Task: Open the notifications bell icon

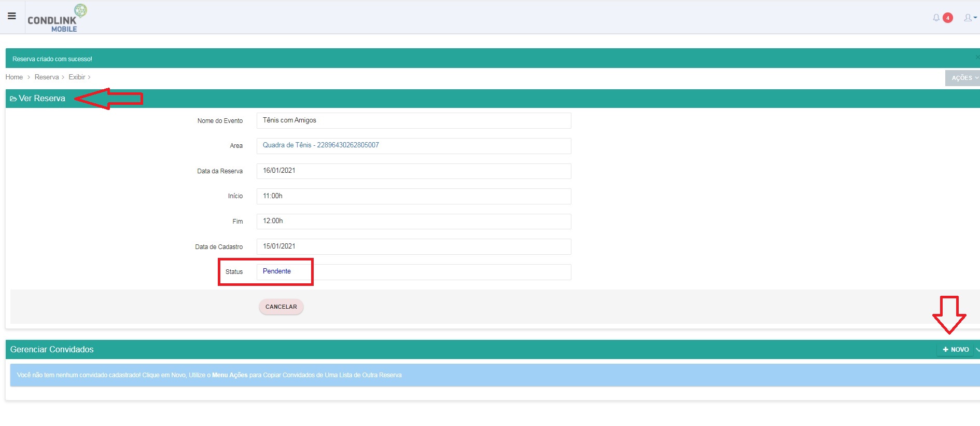Action: [936, 18]
